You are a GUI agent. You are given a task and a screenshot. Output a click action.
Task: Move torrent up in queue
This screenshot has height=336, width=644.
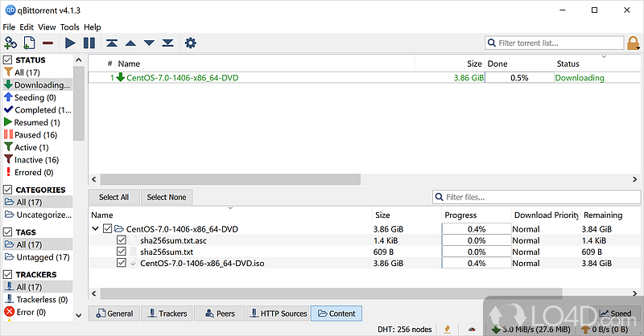pyautogui.click(x=130, y=43)
